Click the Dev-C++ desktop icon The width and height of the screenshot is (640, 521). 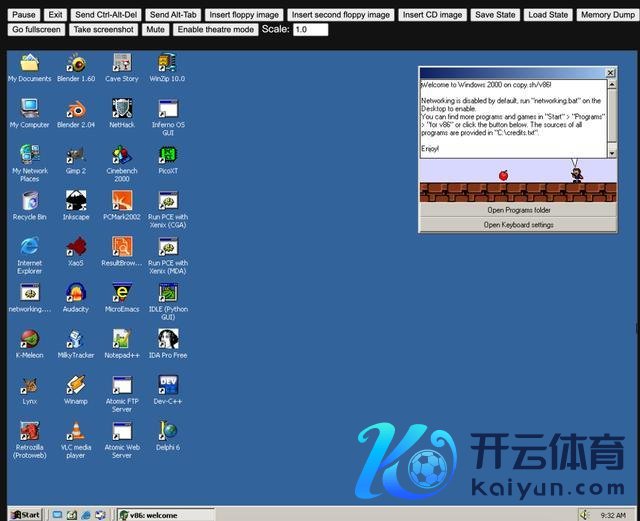[168, 385]
